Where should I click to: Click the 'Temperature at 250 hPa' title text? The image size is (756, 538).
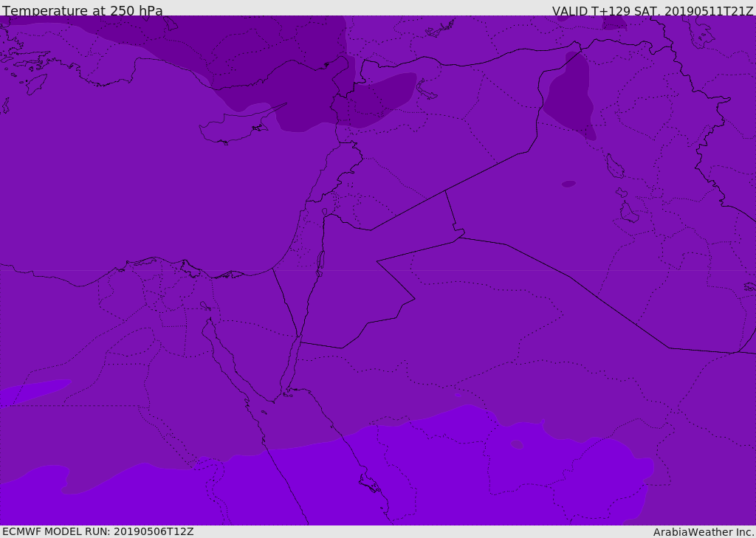pyautogui.click(x=83, y=10)
